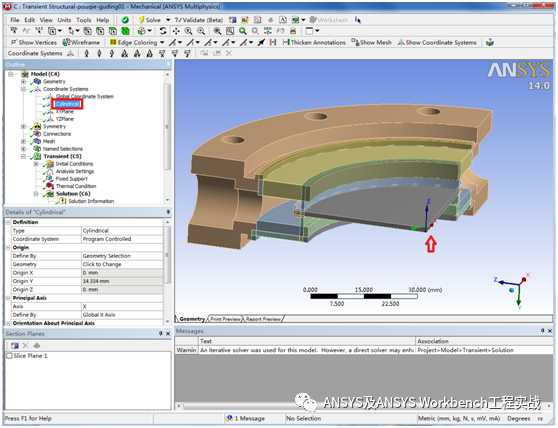Open the File menu
558x428 pixels.
[15, 20]
